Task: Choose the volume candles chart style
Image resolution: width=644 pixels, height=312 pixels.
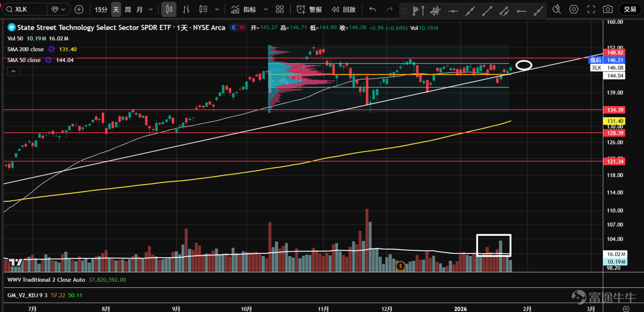Action: point(204,9)
